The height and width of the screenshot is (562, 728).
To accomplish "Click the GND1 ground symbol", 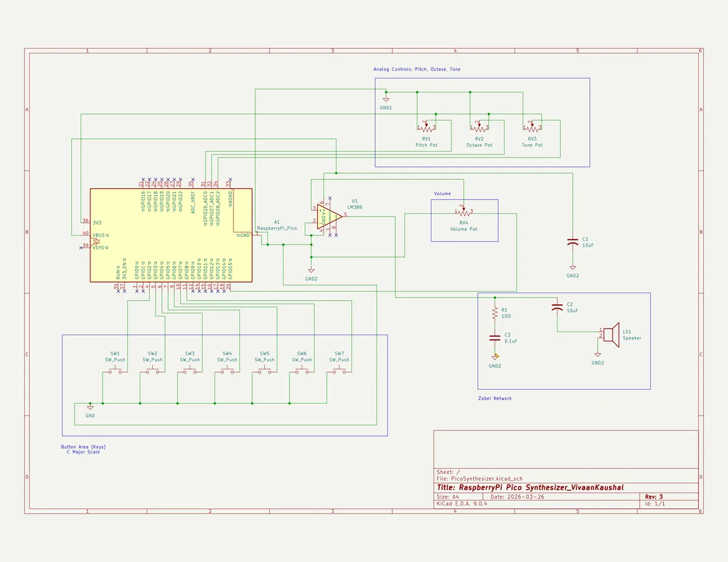I will coord(386,99).
